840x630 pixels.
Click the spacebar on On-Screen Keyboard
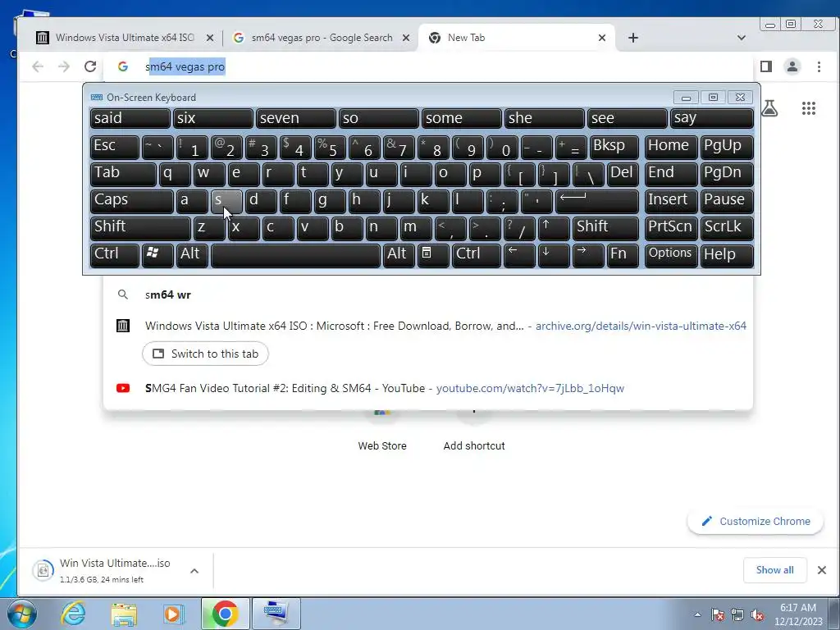pyautogui.click(x=295, y=255)
